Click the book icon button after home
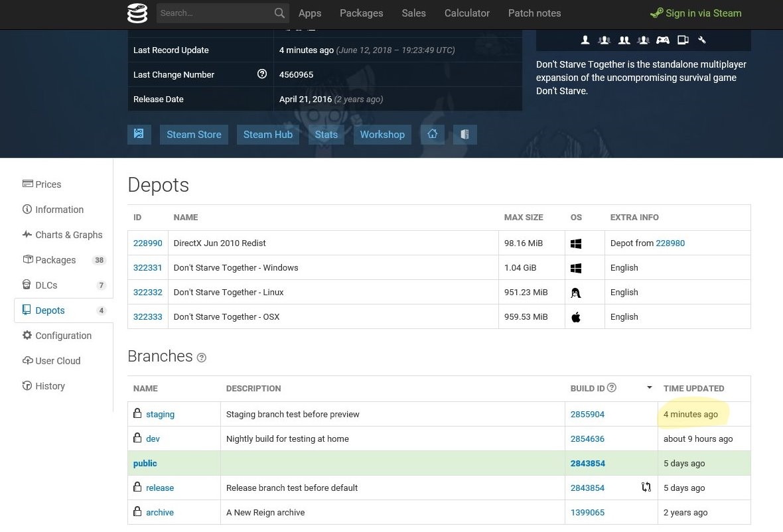Screen dimensions: 783x532 [x=464, y=134]
